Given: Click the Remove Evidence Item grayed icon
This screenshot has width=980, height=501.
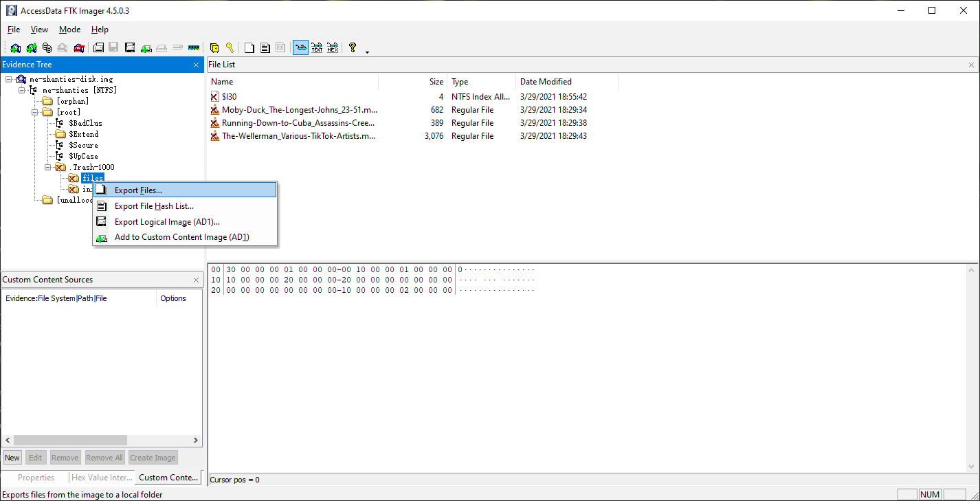Looking at the screenshot, I should point(63,47).
